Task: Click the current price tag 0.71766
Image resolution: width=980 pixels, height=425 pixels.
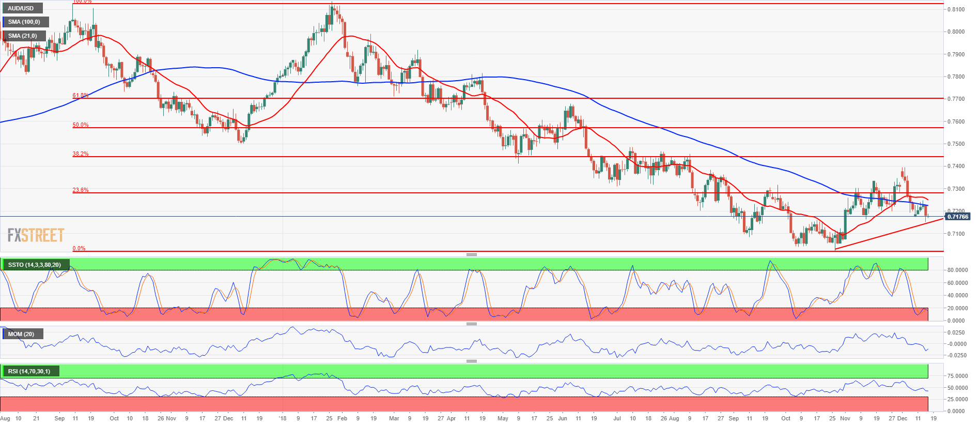Action: tap(957, 217)
